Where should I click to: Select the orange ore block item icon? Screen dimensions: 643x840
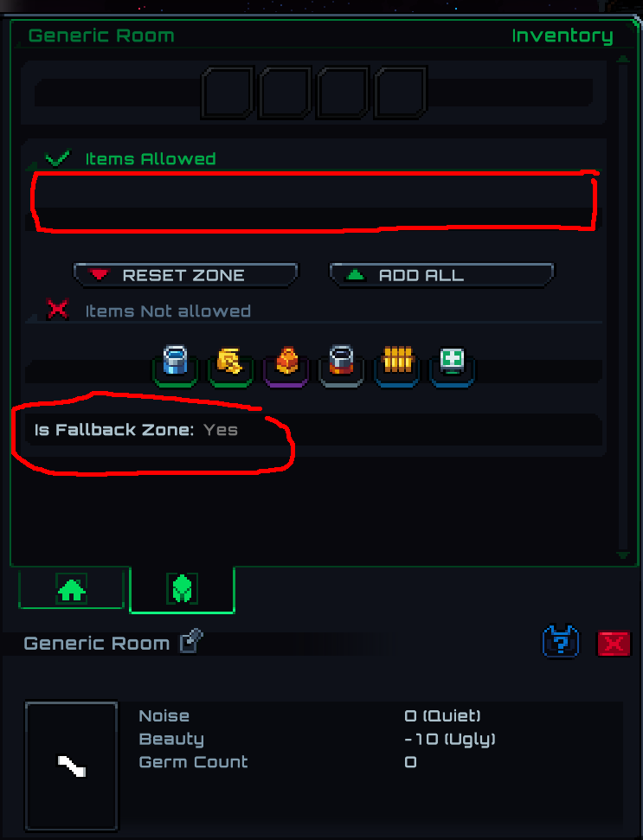pos(286,360)
